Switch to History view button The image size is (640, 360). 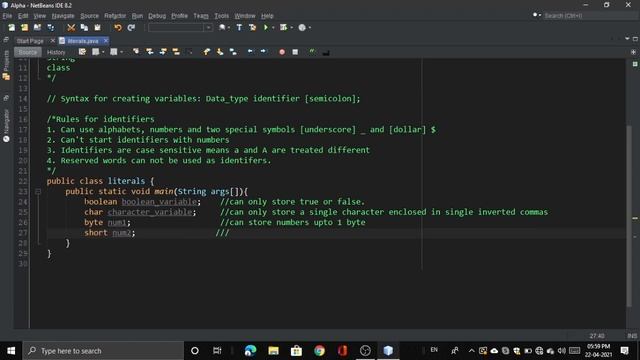tap(56, 52)
